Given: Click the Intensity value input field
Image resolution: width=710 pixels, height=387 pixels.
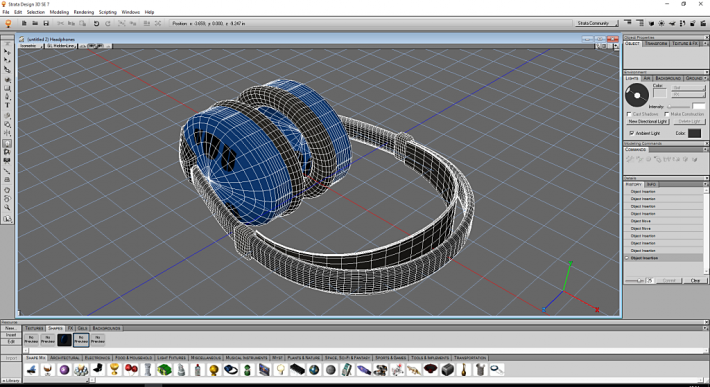Looking at the screenshot, I should pos(699,106).
